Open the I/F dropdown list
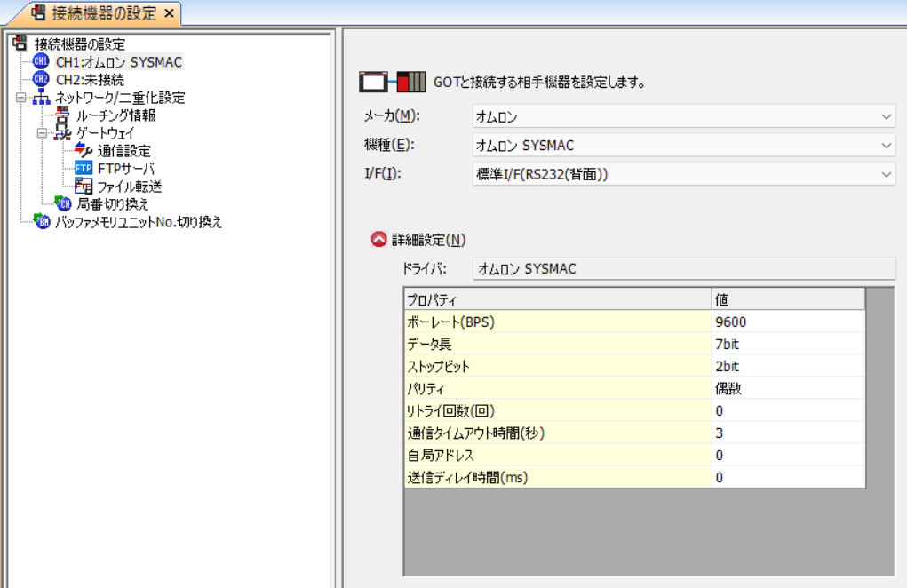Viewport: 907px width, 588px height. click(x=886, y=175)
